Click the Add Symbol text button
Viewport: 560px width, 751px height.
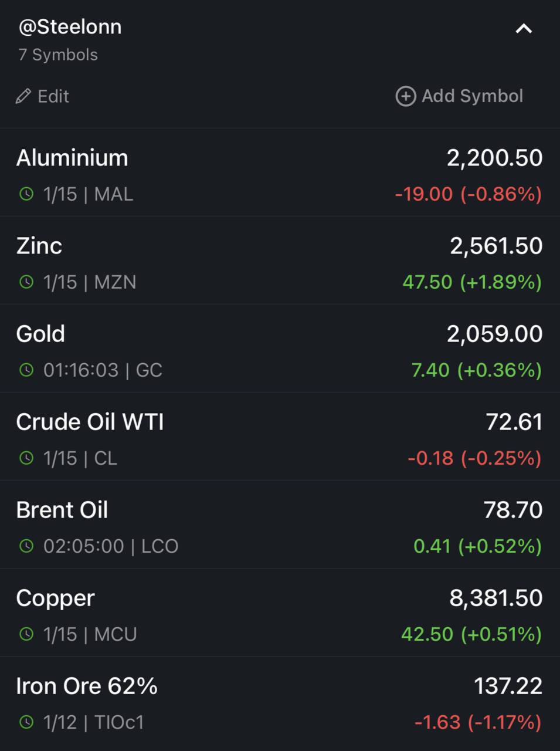[x=472, y=96]
